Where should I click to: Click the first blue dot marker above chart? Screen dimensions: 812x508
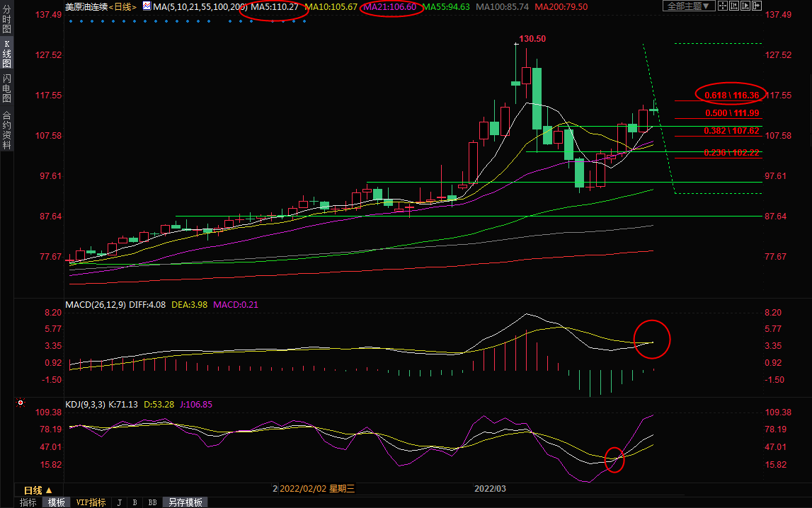click(x=71, y=21)
